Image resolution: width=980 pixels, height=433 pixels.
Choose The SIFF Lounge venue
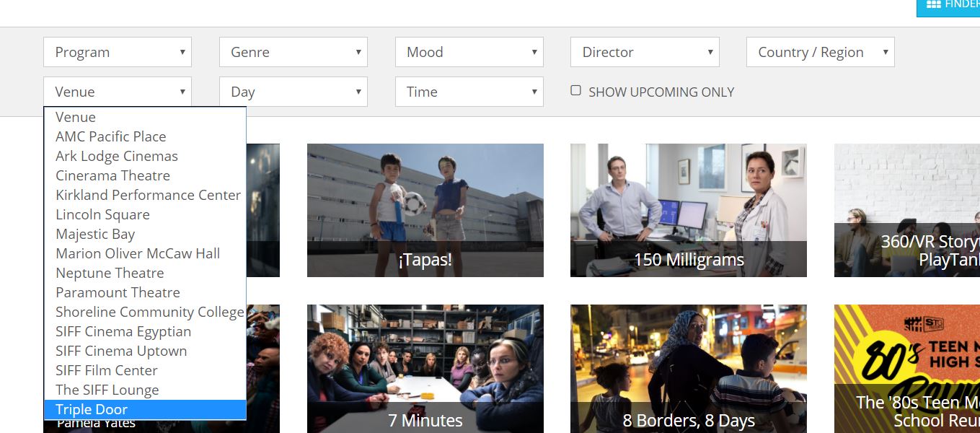click(x=145, y=390)
